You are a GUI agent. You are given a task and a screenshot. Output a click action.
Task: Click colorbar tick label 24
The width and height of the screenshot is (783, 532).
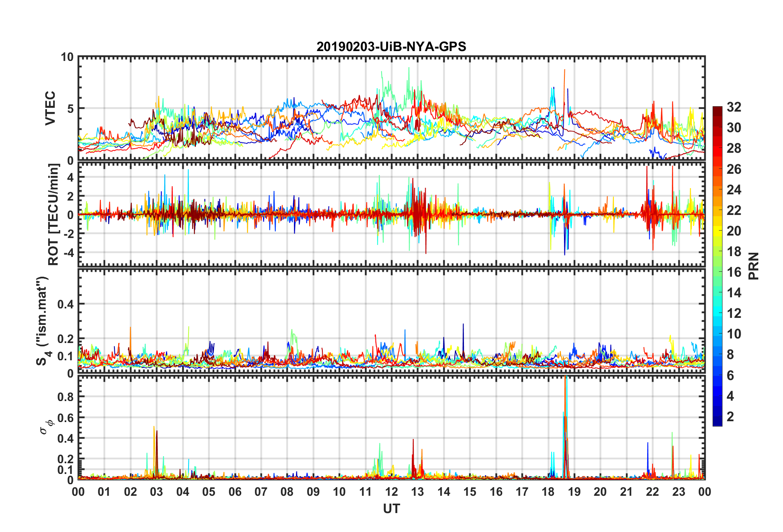tap(734, 189)
